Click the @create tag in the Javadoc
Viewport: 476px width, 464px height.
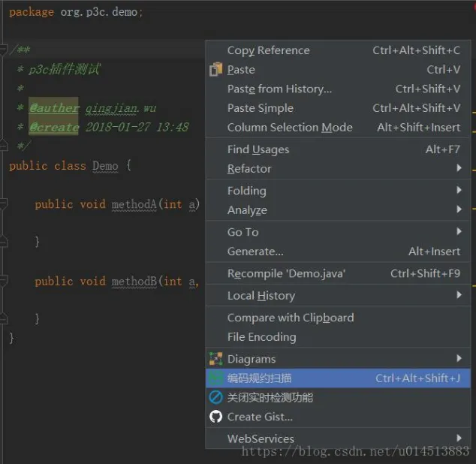point(54,128)
